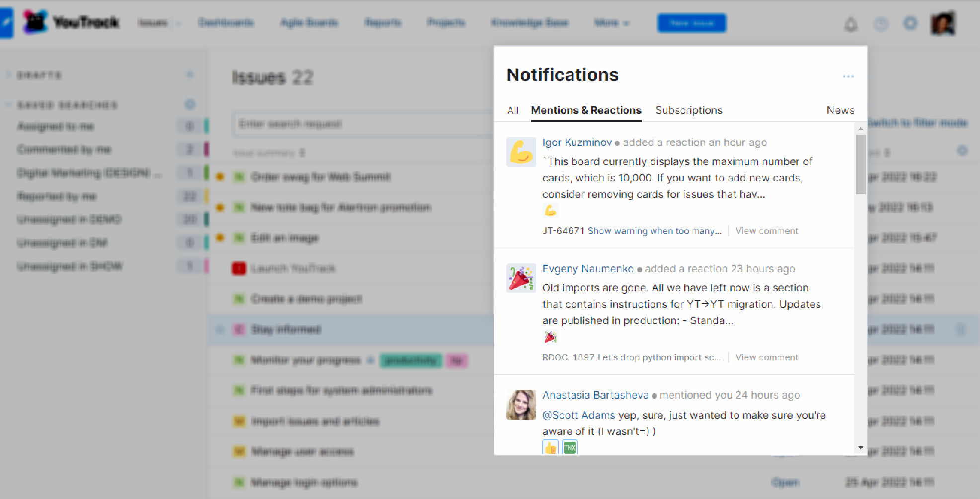Switch to the All notifications tab

(x=513, y=111)
